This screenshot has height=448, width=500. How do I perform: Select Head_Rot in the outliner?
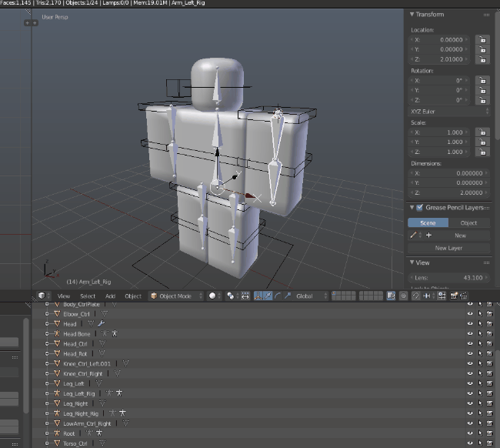point(75,353)
